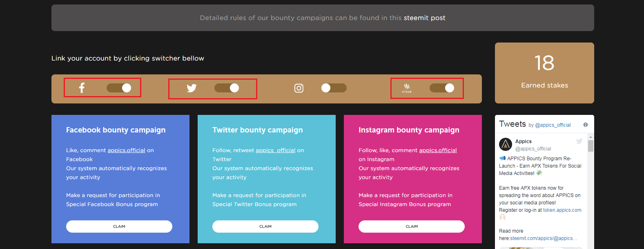Click the Steem logo icon
The image size is (644, 249).
pyautogui.click(x=407, y=88)
